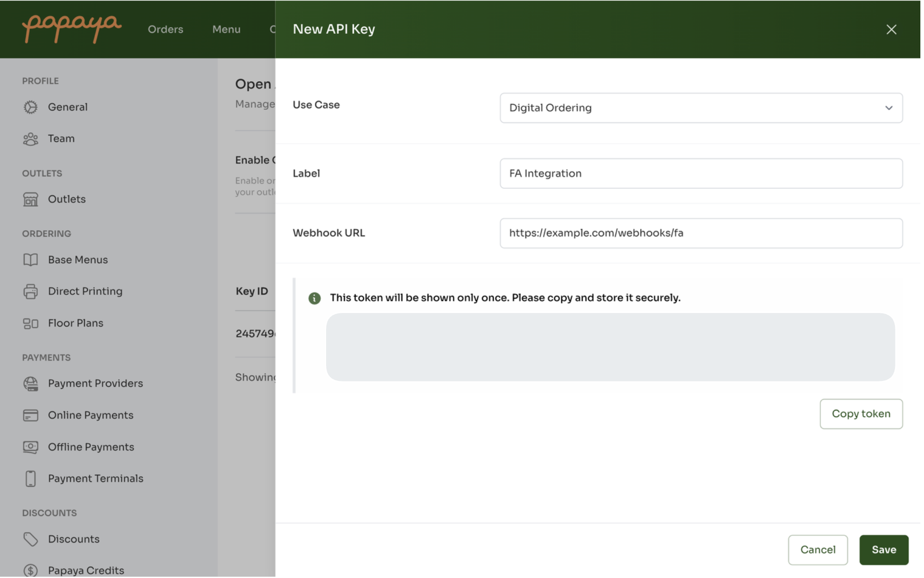Click the Online Payments card icon
The width and height of the screenshot is (924, 578).
[x=30, y=416]
